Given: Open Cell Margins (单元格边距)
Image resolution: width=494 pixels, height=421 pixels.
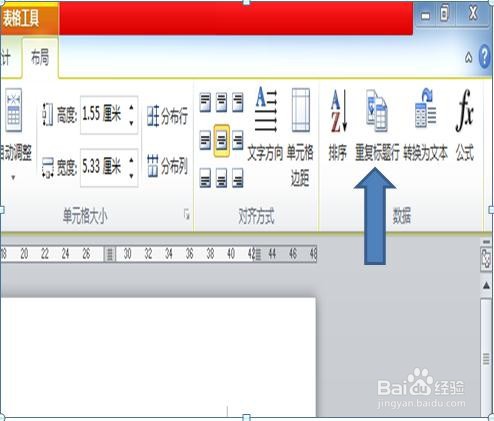Looking at the screenshot, I should pos(300,137).
